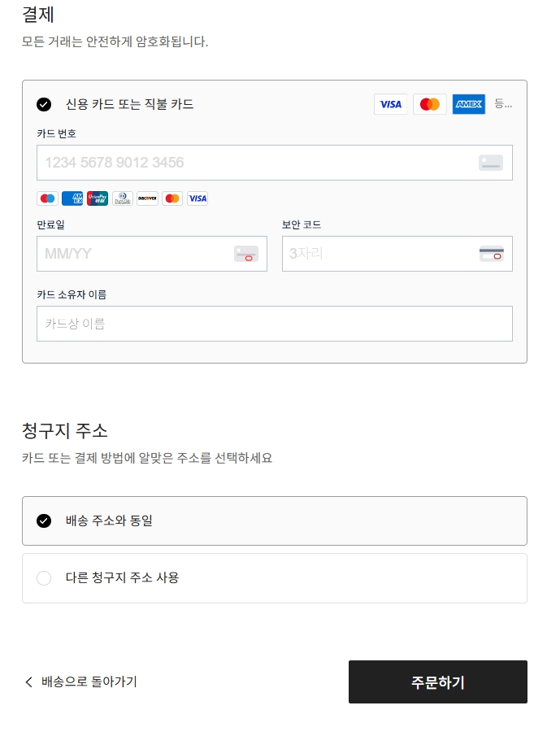Click the Visa logo in the card header
This screenshot has height=736, width=560.
[390, 104]
